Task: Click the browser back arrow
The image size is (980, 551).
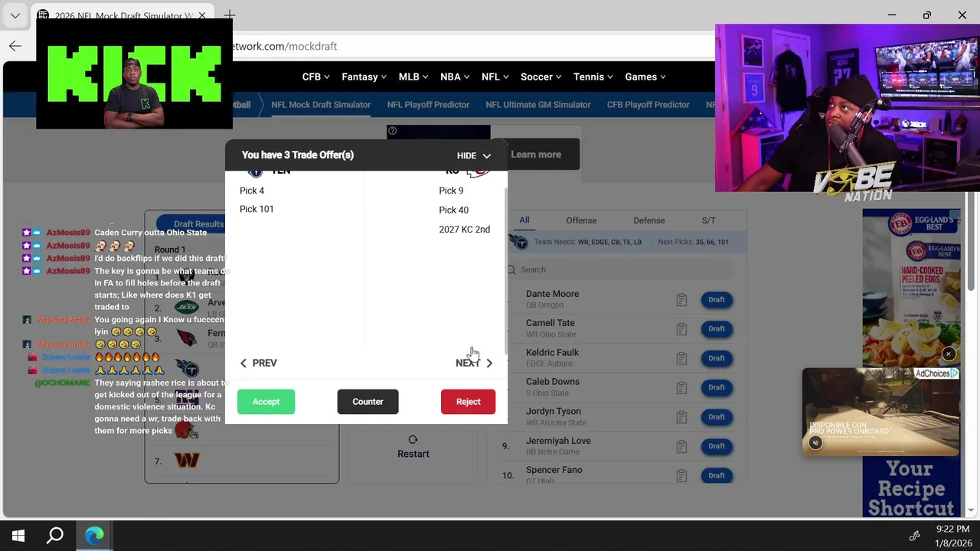Action: pyautogui.click(x=15, y=46)
